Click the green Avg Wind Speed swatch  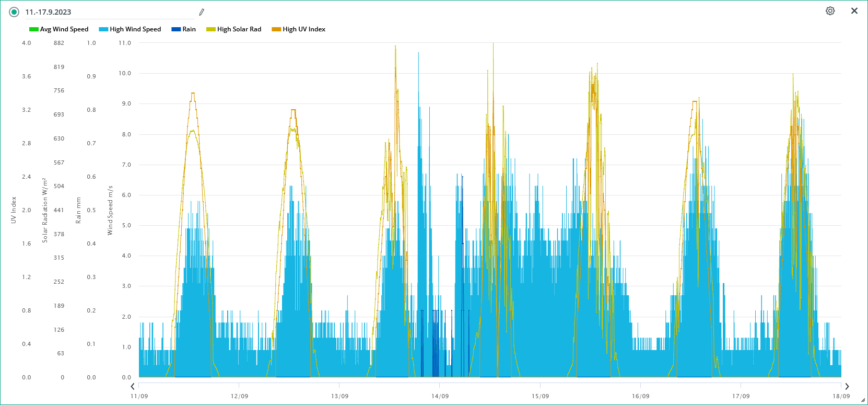tap(34, 29)
